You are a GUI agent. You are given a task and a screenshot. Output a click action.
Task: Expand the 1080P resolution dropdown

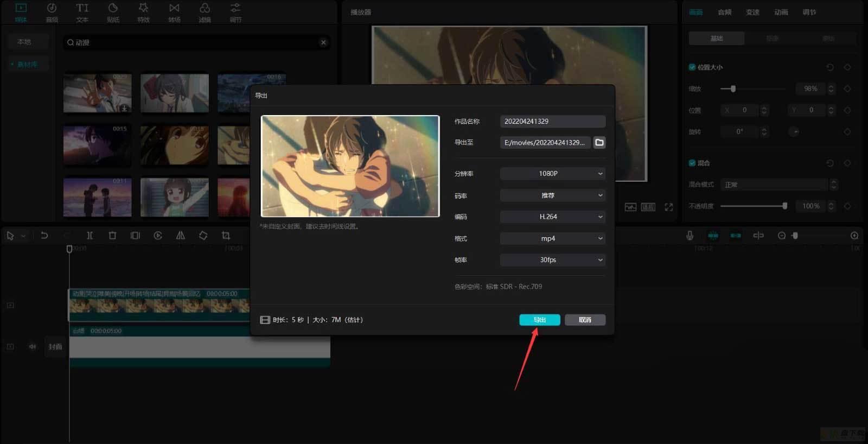click(552, 174)
